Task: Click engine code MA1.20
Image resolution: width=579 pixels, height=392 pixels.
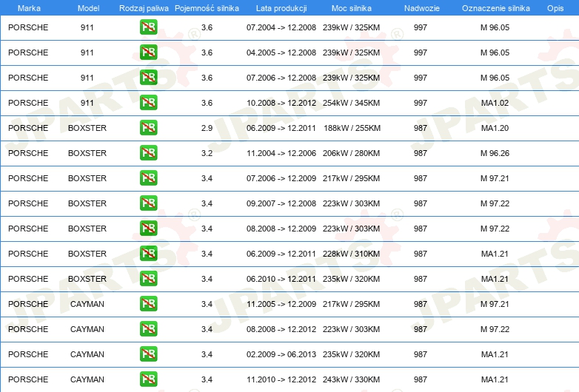Action: pyautogui.click(x=495, y=128)
